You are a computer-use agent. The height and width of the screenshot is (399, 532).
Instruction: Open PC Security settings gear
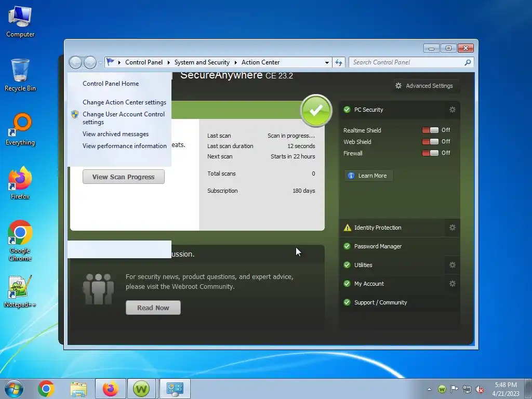click(453, 110)
